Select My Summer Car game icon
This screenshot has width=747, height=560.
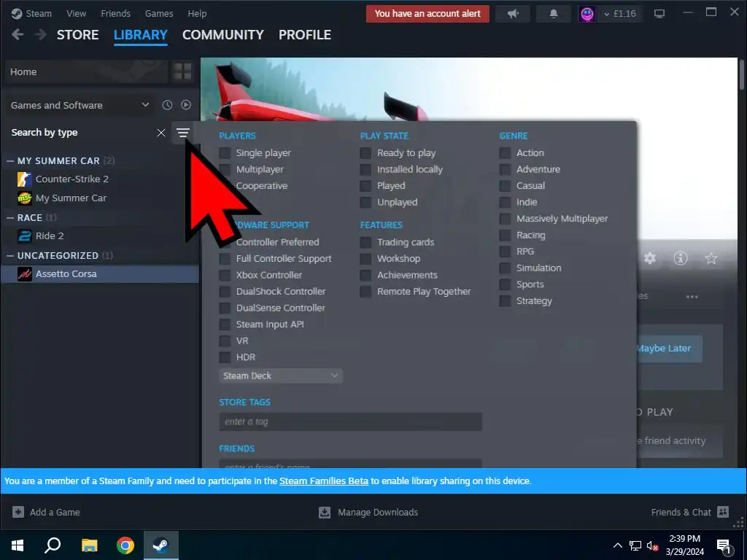pyautogui.click(x=25, y=198)
